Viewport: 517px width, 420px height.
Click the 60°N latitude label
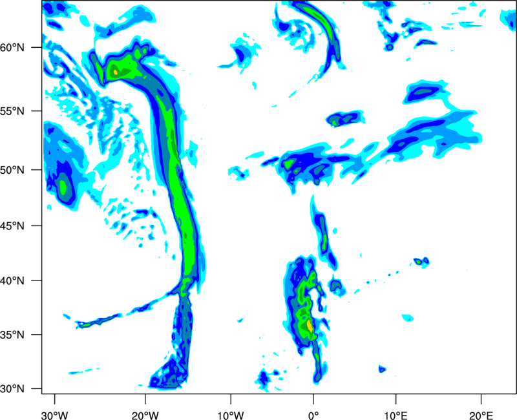tap(12, 47)
